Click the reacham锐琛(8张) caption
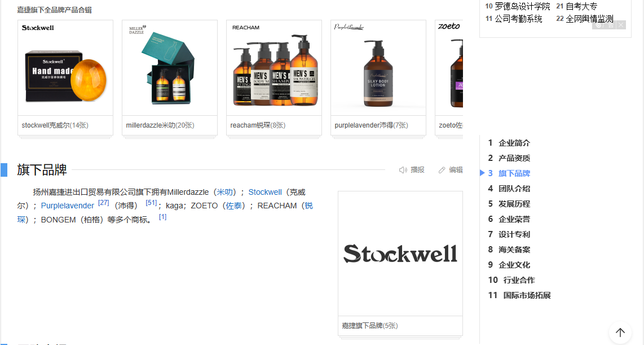The image size is (644, 345). coord(258,125)
